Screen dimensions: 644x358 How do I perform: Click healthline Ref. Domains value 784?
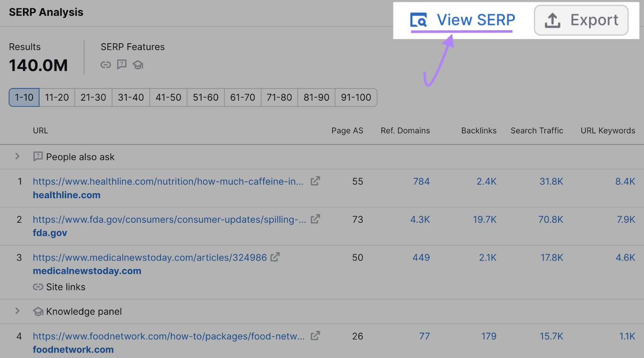tap(421, 182)
